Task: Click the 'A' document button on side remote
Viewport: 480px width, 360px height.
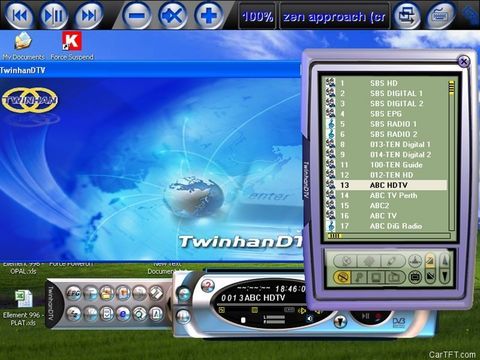Action: [x=156, y=314]
